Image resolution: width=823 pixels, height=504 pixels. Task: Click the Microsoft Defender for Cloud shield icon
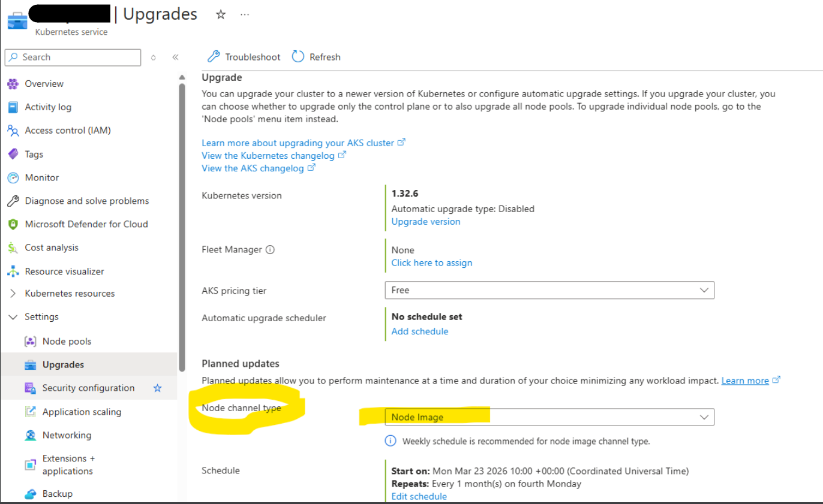(x=13, y=224)
